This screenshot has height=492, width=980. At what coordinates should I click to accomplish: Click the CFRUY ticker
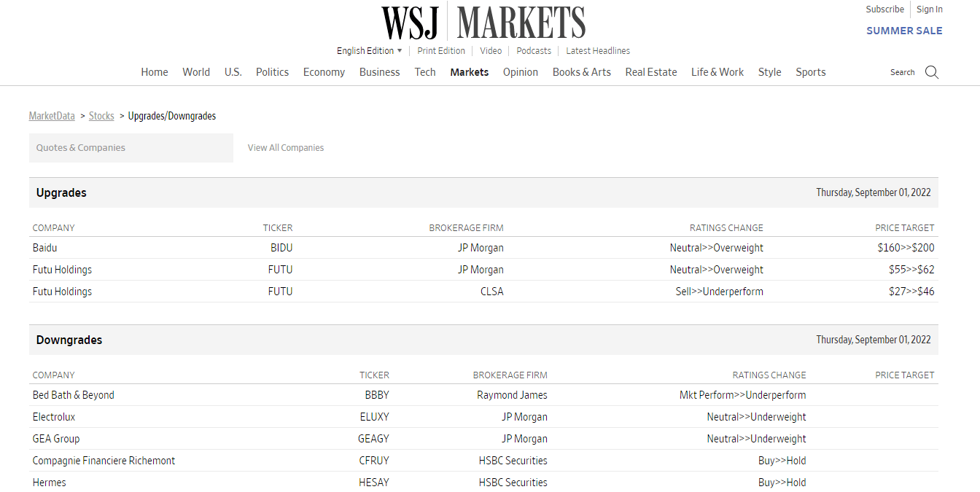pos(375,461)
